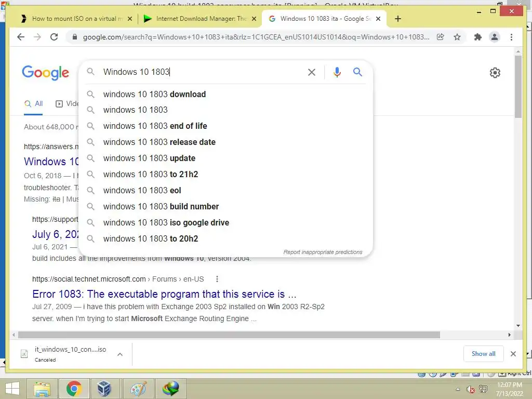Open the Chrome profile avatar
Screen dimensions: 532x399
(495, 37)
